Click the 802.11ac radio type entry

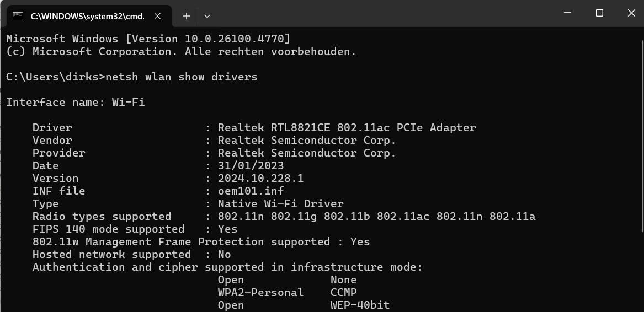coord(403,217)
